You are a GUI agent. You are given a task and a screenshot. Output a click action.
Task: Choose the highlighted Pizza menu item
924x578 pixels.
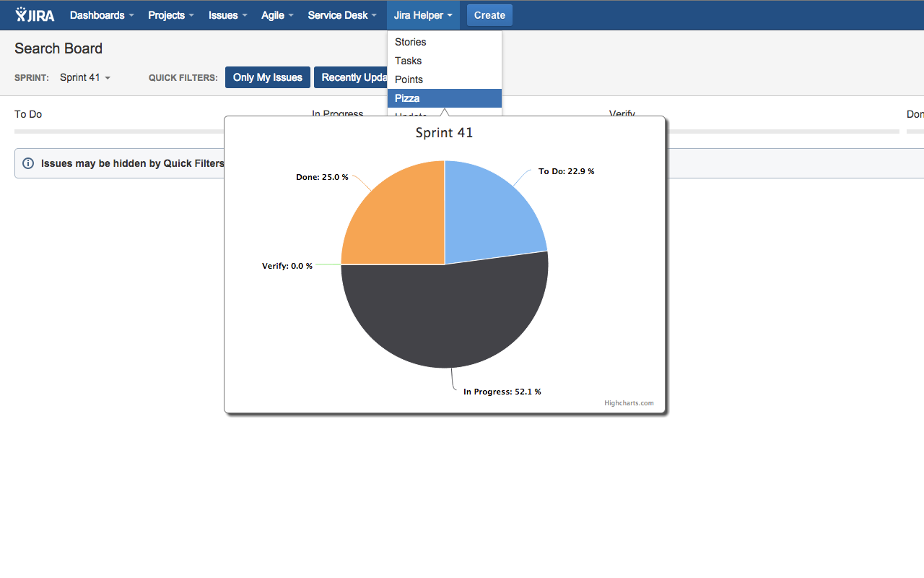[445, 98]
